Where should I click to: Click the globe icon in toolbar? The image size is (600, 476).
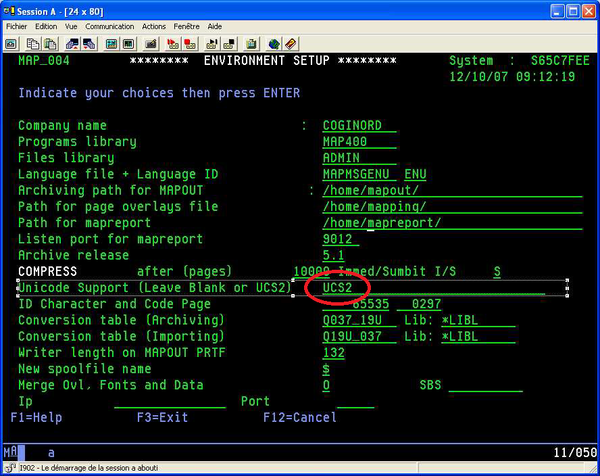click(x=274, y=44)
